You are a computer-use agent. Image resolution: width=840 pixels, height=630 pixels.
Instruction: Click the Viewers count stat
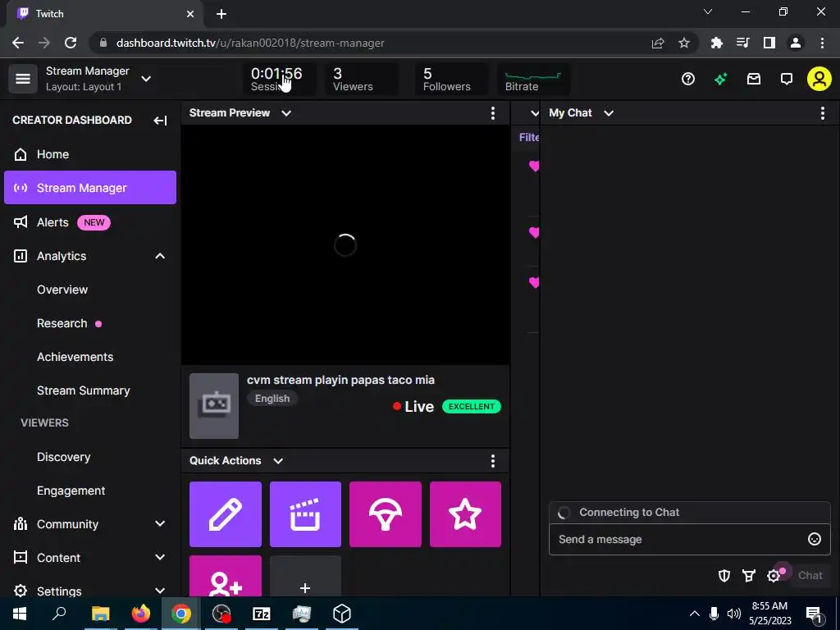click(x=362, y=79)
